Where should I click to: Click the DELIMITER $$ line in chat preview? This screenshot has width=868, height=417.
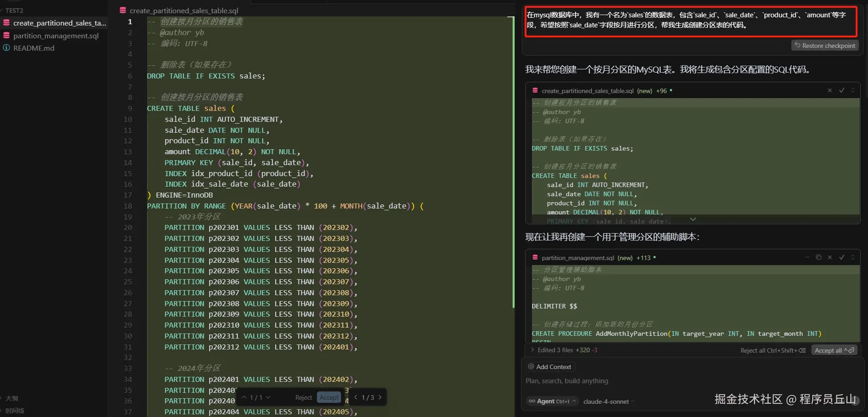(x=554, y=306)
